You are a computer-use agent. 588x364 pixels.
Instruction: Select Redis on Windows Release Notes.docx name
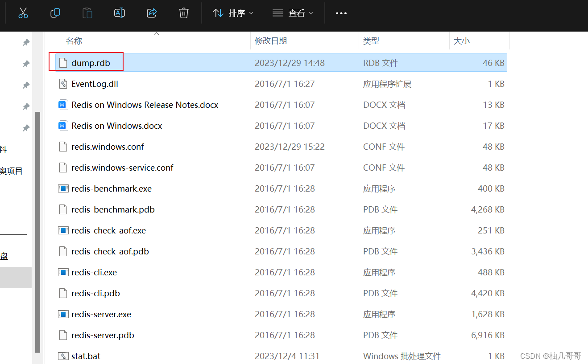145,105
